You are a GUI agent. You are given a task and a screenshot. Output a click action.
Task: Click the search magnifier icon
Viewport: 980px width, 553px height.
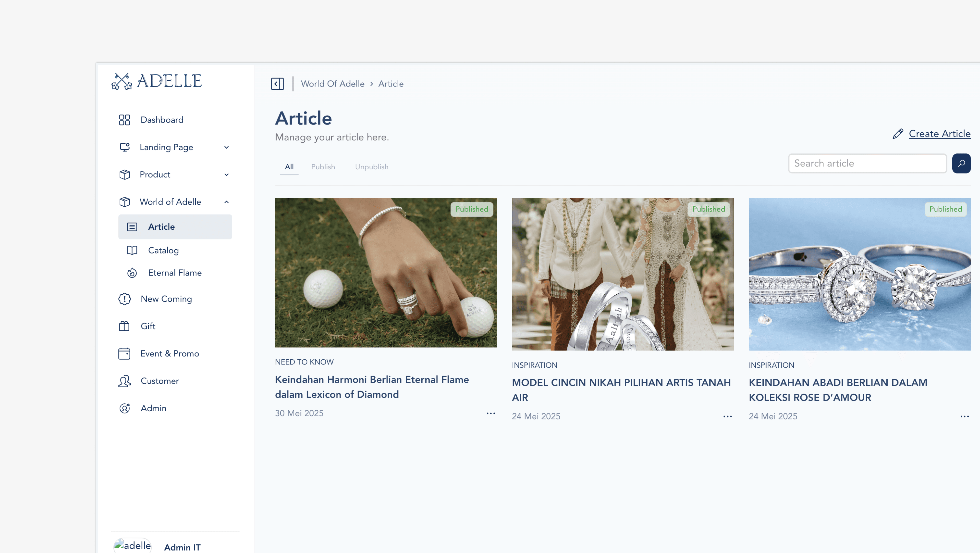(x=961, y=163)
